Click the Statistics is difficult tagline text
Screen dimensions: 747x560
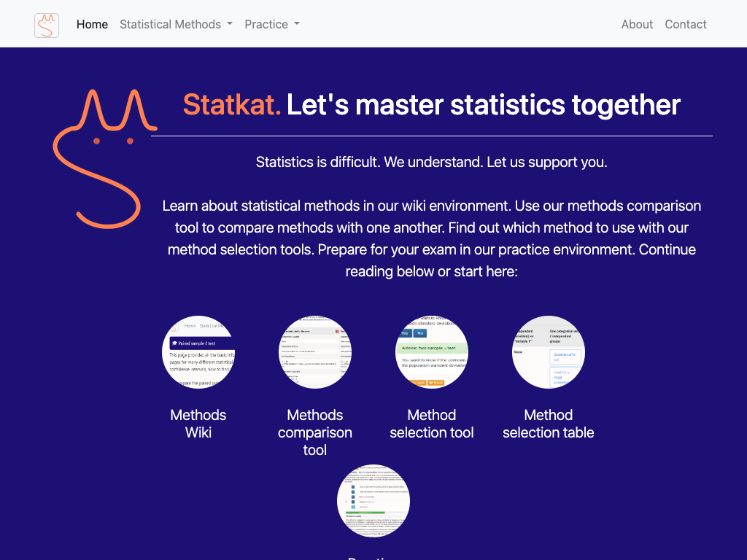[432, 162]
